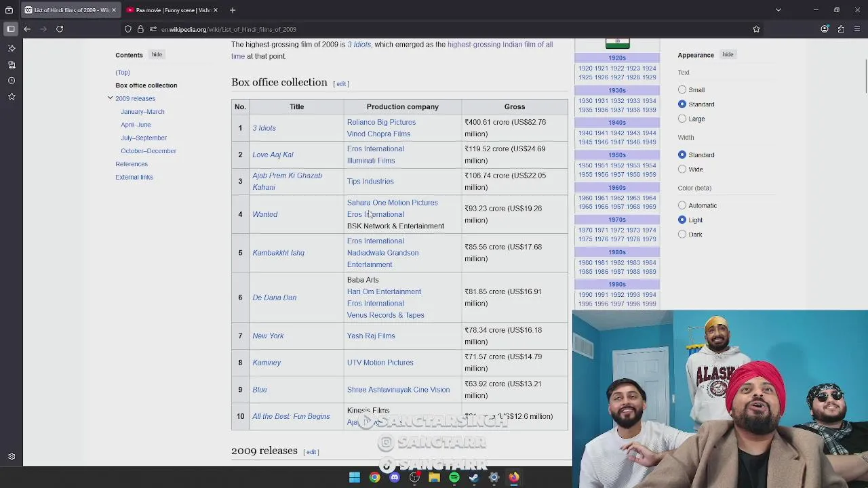Switch to the List of Hindi films tab

click(70, 10)
